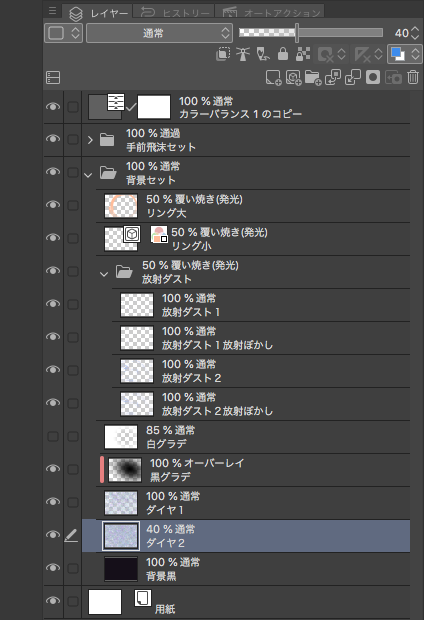
Task: Switch to the ヒストリー tab
Action: [x=175, y=12]
